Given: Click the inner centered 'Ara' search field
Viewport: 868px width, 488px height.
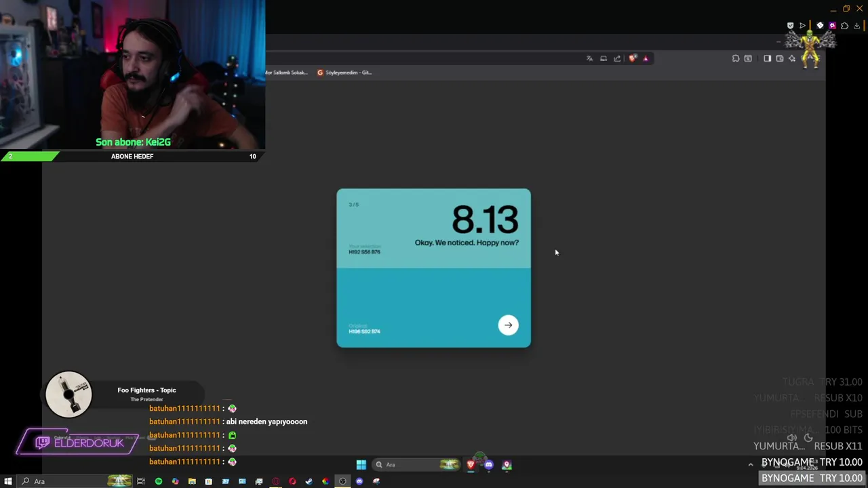Looking at the screenshot, I should (416, 465).
